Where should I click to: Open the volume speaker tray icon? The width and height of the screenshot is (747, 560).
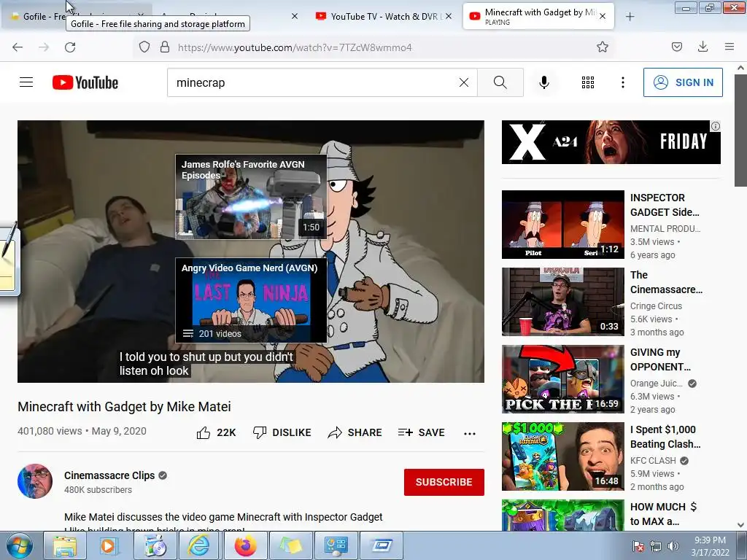[x=673, y=546]
